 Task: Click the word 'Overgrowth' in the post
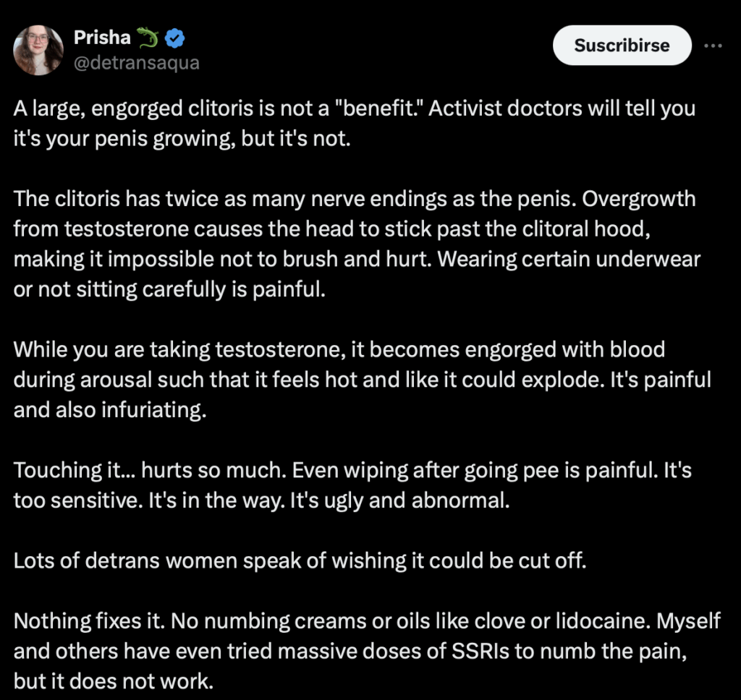(638, 199)
